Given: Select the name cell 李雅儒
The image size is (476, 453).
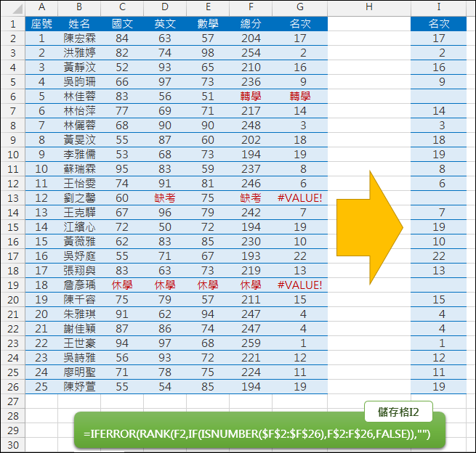Looking at the screenshot, I should tap(79, 155).
